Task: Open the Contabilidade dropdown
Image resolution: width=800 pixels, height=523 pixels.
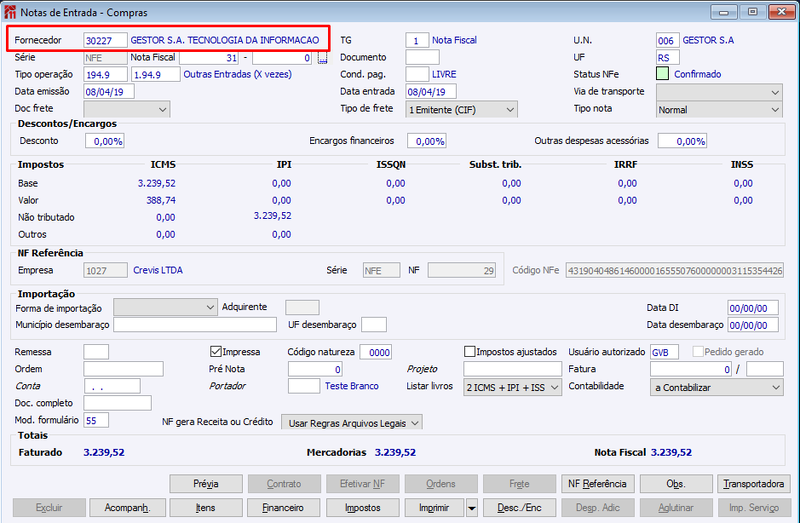Action: (716, 387)
